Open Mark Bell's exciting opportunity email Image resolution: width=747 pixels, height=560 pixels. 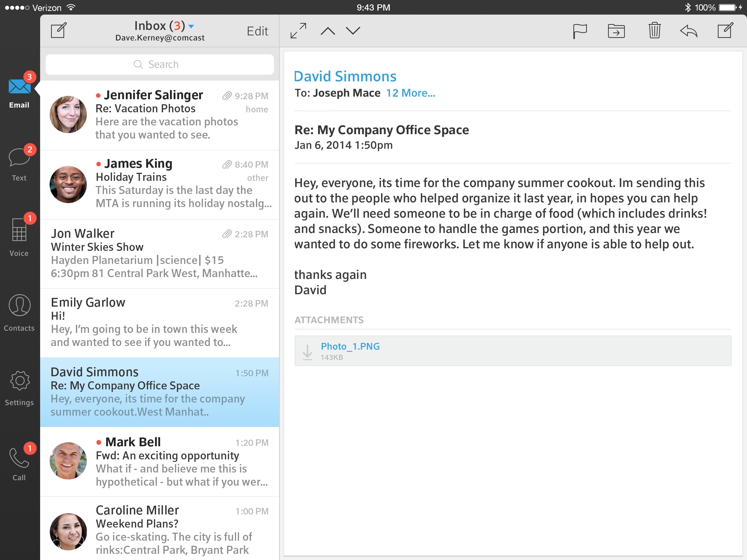pyautogui.click(x=160, y=462)
